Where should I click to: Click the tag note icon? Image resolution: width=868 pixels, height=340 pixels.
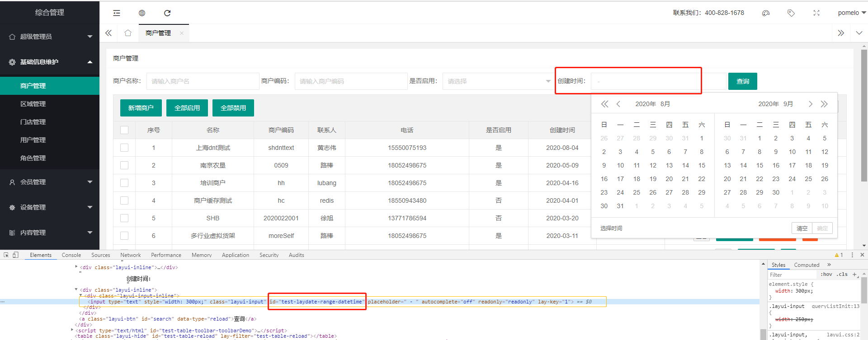pos(791,13)
